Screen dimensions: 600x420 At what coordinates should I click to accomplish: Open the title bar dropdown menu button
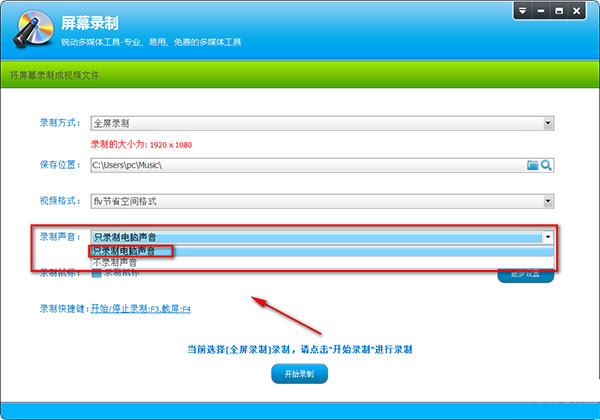(524, 11)
